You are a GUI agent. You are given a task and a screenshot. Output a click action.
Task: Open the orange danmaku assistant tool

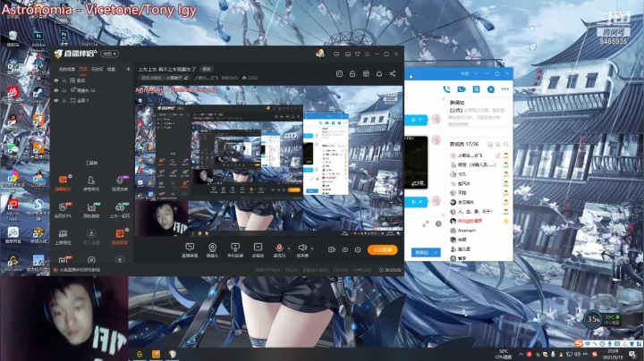point(63,182)
